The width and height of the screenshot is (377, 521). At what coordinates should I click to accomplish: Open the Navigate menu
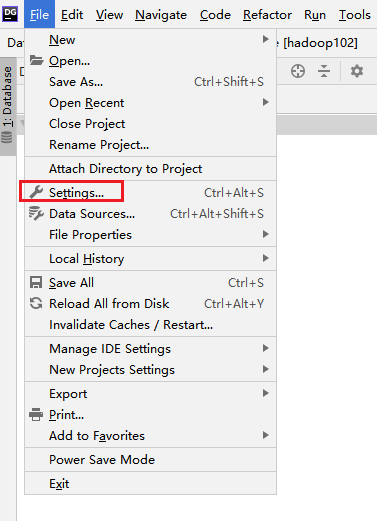[x=161, y=15]
